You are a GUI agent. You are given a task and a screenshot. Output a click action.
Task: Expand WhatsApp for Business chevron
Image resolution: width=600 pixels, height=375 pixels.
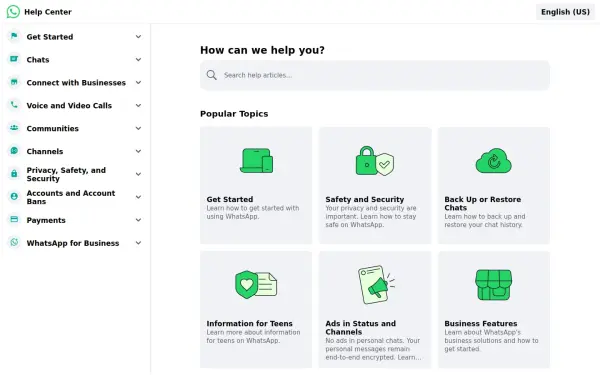tap(138, 243)
